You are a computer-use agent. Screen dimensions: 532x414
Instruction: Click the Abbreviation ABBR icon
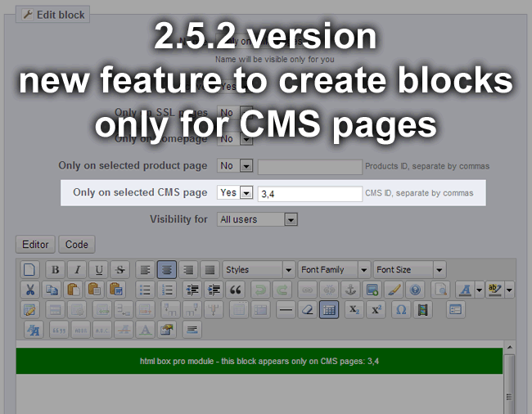[x=81, y=330]
